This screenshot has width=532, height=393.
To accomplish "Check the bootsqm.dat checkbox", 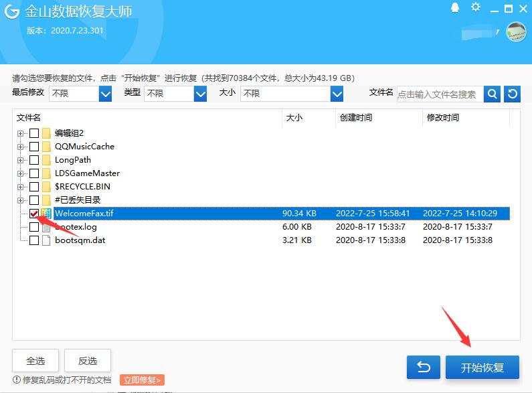I will point(34,240).
